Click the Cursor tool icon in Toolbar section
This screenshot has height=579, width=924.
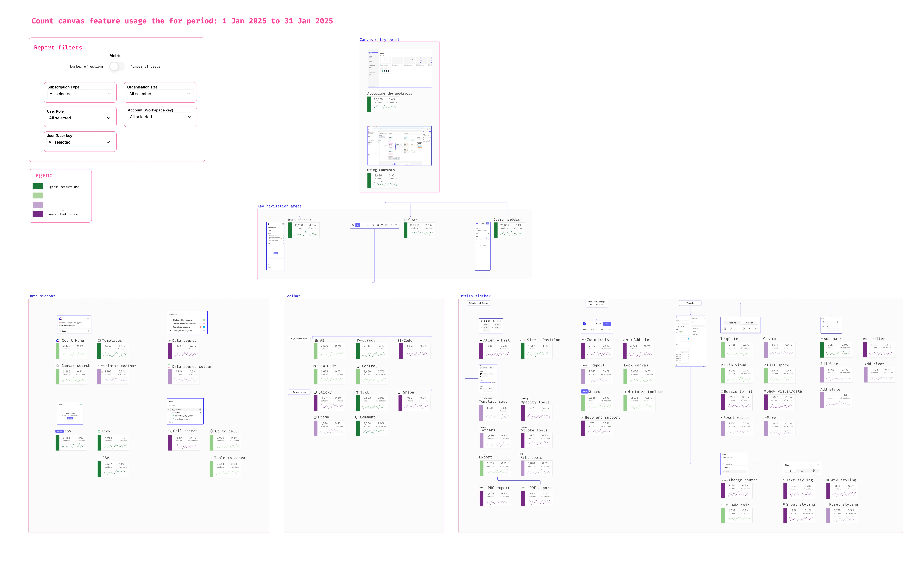coord(358,340)
